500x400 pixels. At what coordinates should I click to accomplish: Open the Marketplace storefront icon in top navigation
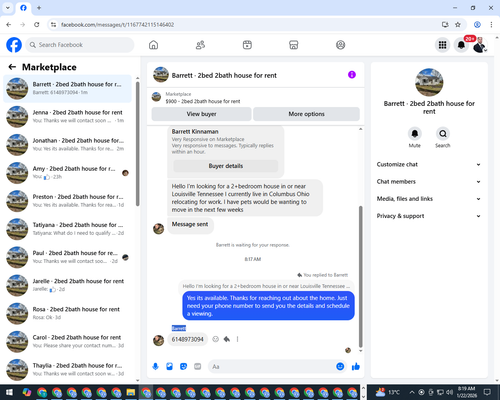tap(294, 45)
